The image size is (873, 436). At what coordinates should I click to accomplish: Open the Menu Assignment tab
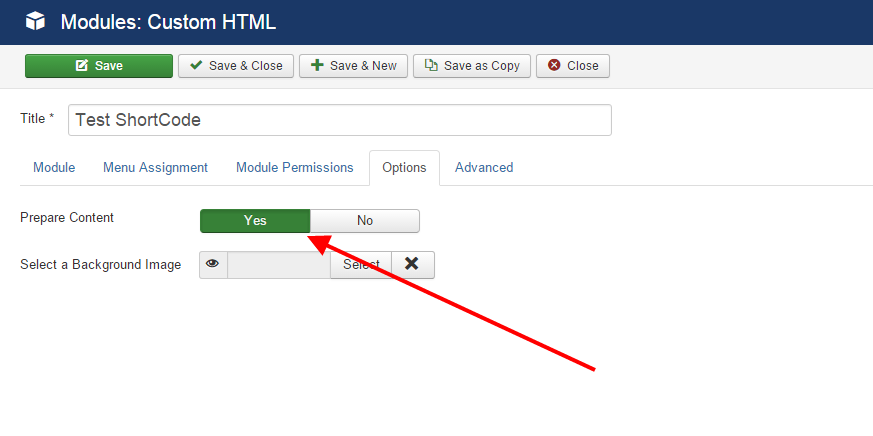tap(155, 168)
